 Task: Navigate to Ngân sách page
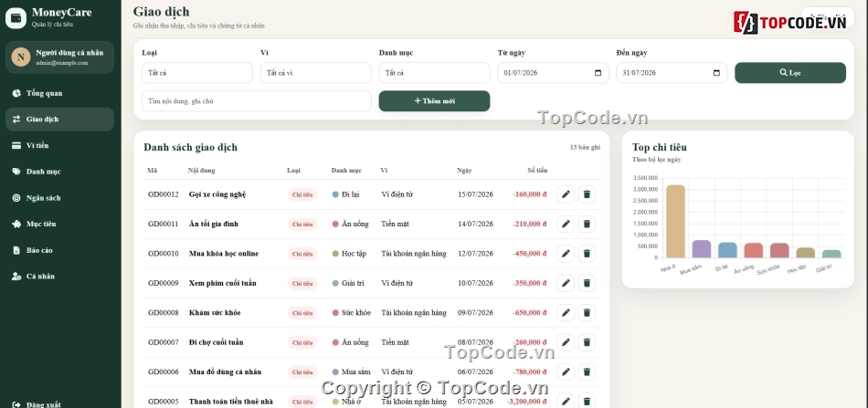pyautogui.click(x=59, y=198)
